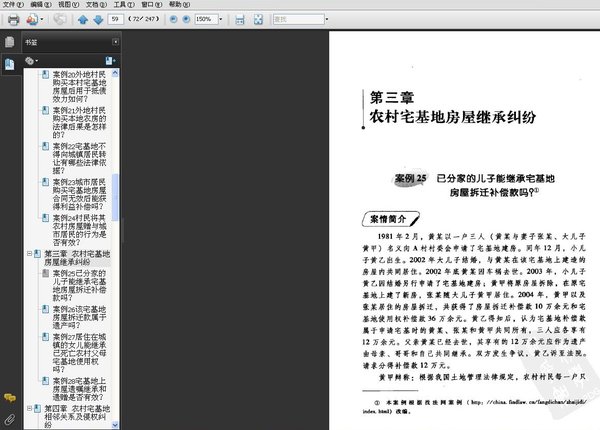
Task: Open the 文档 (Document) menu
Action: pyautogui.click(x=96, y=5)
